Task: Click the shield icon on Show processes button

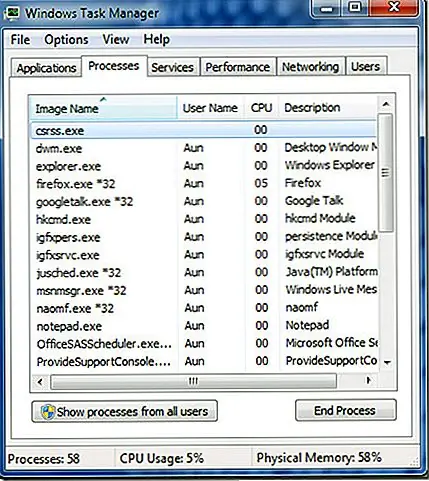Action: [x=48, y=412]
